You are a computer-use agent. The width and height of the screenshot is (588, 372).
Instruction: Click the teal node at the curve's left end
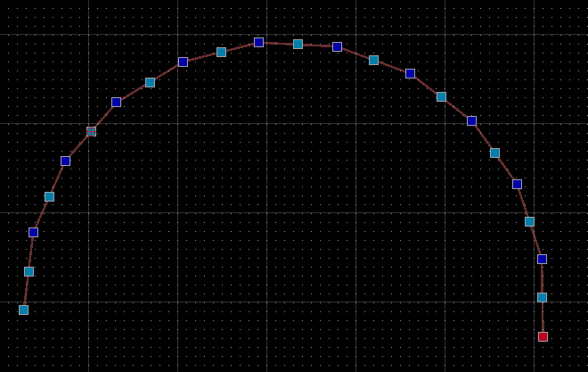click(x=23, y=310)
